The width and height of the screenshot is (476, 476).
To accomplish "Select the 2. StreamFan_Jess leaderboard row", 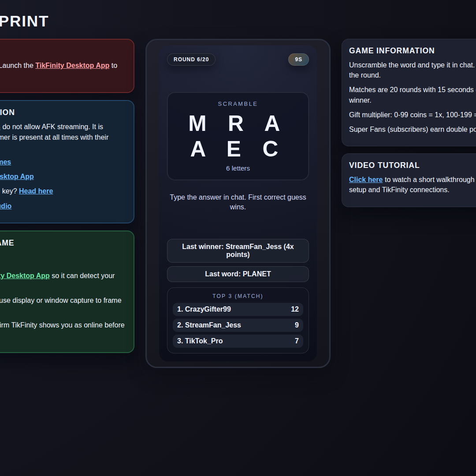I will click(238, 325).
